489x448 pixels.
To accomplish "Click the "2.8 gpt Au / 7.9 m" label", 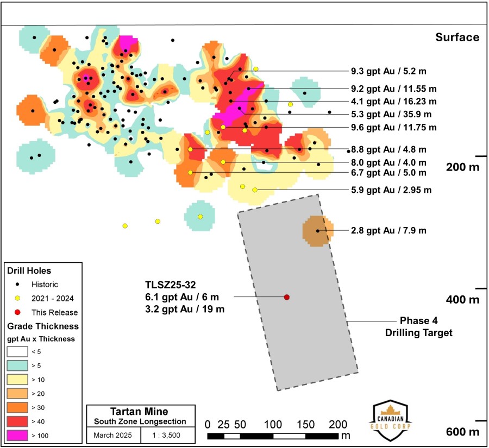I will pyautogui.click(x=388, y=230).
